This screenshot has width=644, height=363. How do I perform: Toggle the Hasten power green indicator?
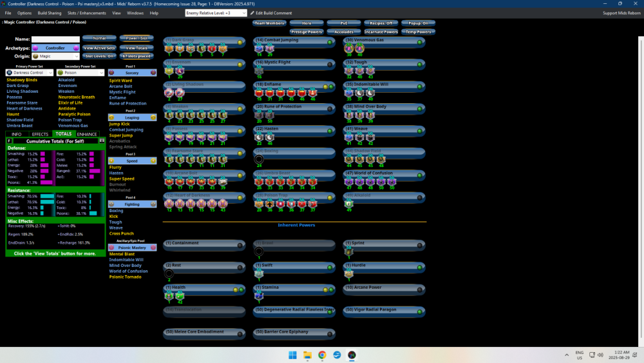(330, 130)
